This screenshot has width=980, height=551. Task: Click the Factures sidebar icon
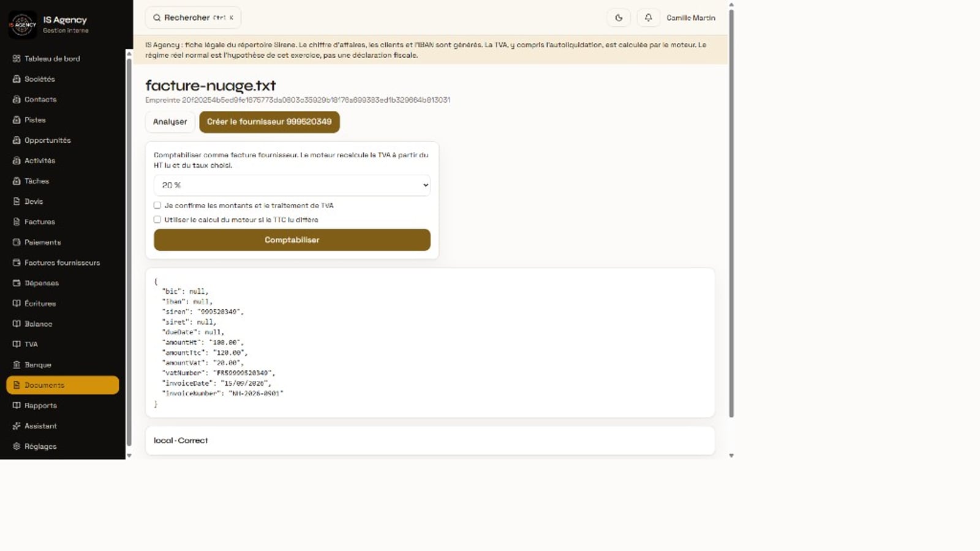tap(17, 222)
